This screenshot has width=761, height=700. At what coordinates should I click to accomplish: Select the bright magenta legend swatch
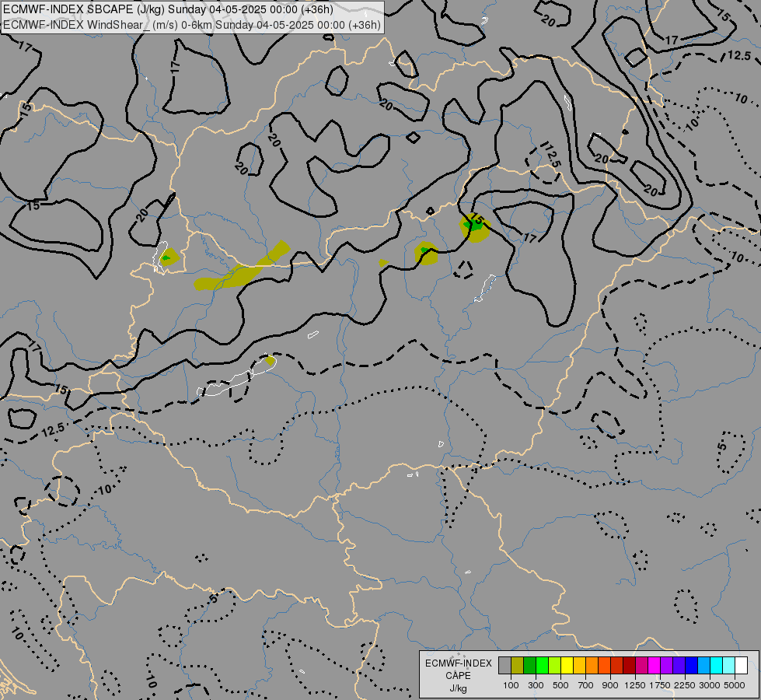(x=655, y=666)
